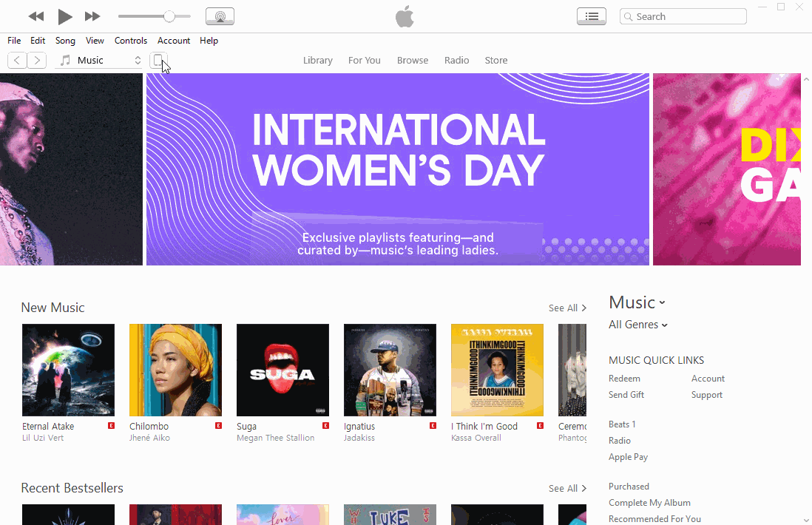Click the Redeem quick link
The width and height of the screenshot is (812, 525).
(x=624, y=379)
